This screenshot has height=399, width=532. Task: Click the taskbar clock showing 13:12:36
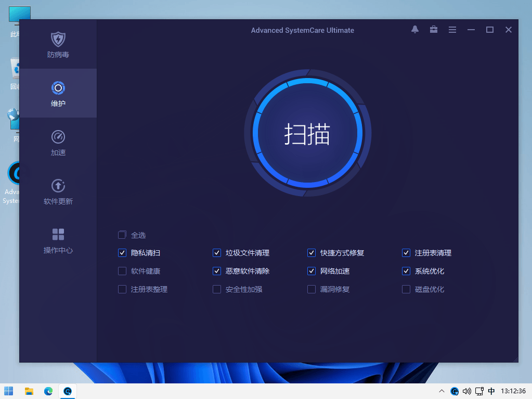[x=513, y=391]
